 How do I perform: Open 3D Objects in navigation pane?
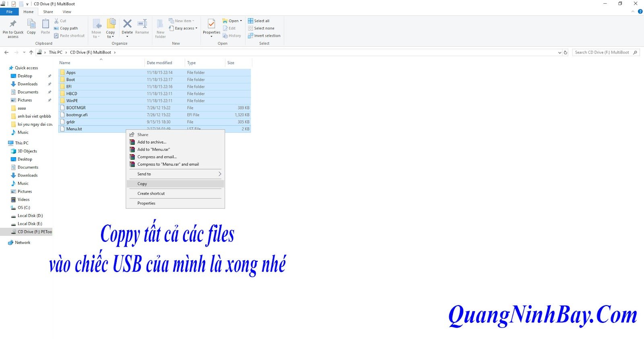coord(27,151)
